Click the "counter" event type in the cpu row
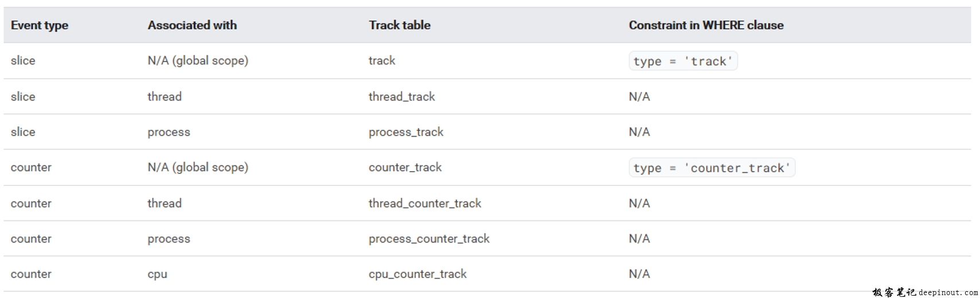This screenshot has height=298, width=980. point(31,274)
